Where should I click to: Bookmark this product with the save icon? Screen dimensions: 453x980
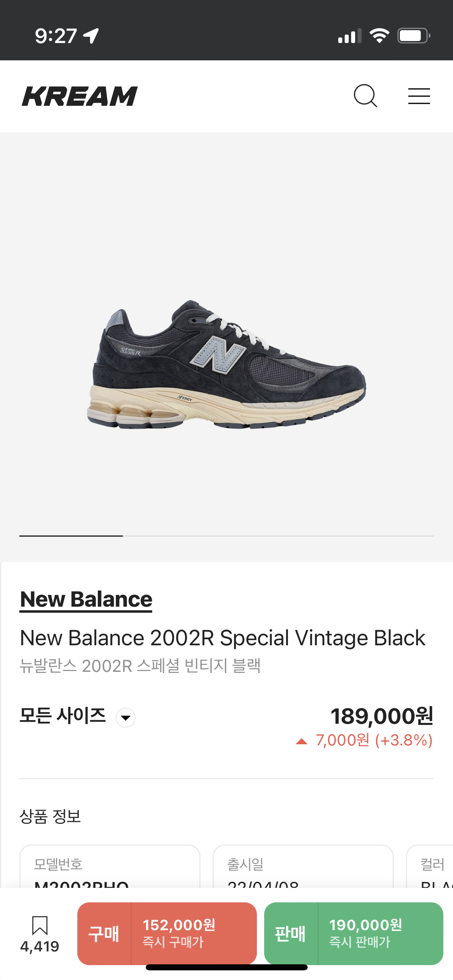(40, 925)
